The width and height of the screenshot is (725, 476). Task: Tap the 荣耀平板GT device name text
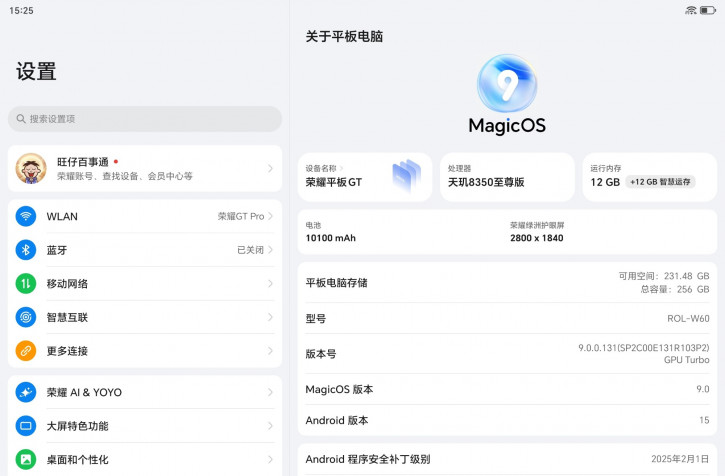pos(334,182)
